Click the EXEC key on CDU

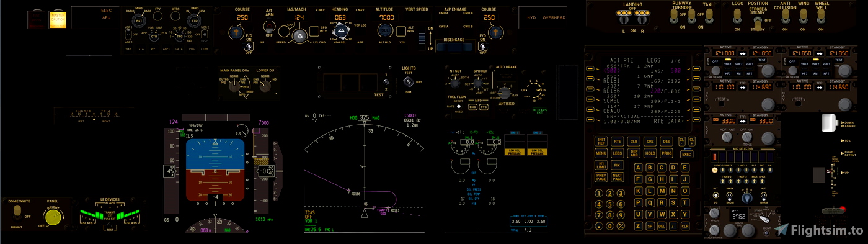coord(686,153)
